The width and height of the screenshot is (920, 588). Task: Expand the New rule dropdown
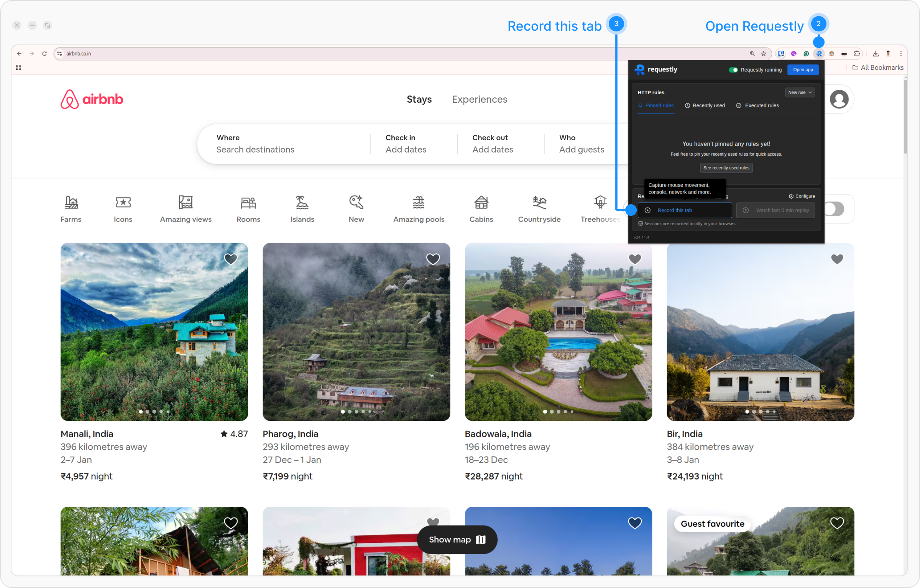(x=800, y=92)
